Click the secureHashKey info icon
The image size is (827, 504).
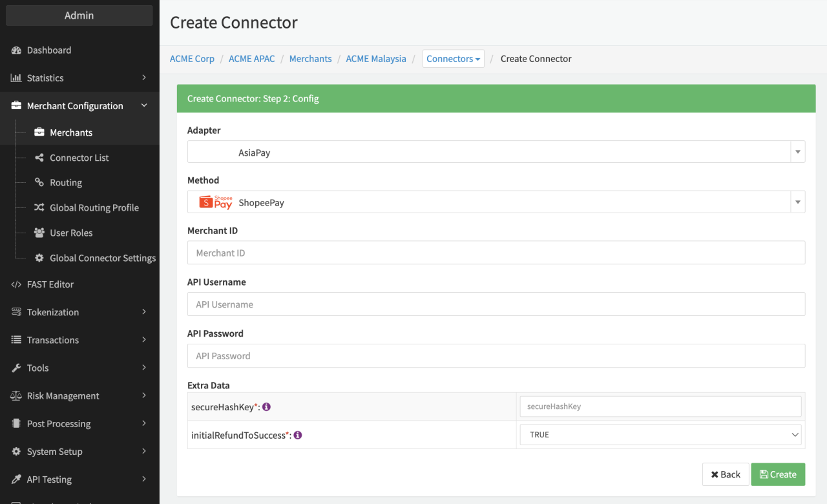coord(266,407)
